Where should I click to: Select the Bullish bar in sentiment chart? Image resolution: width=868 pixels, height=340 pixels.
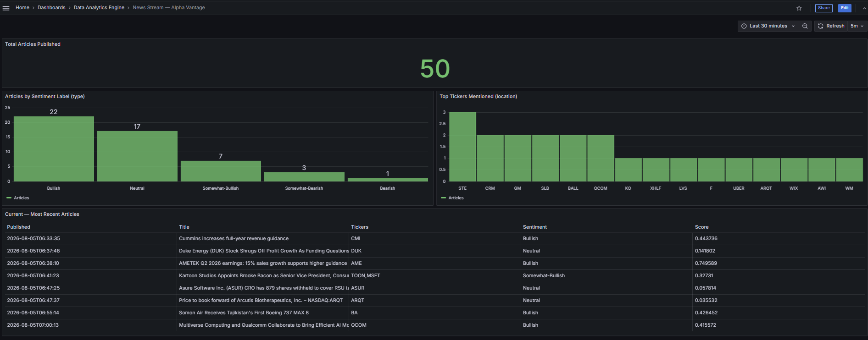[x=54, y=149]
